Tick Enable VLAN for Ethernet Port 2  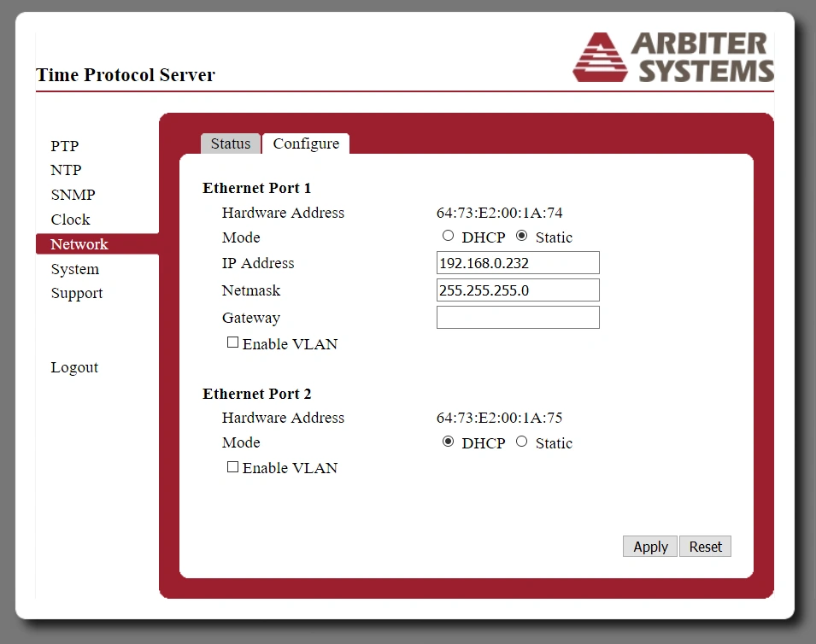232,467
